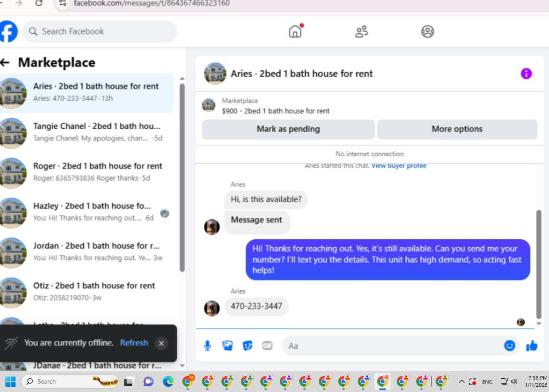Image resolution: width=549 pixels, height=392 pixels.
Task: Open the More options dropdown button
Action: tap(457, 129)
